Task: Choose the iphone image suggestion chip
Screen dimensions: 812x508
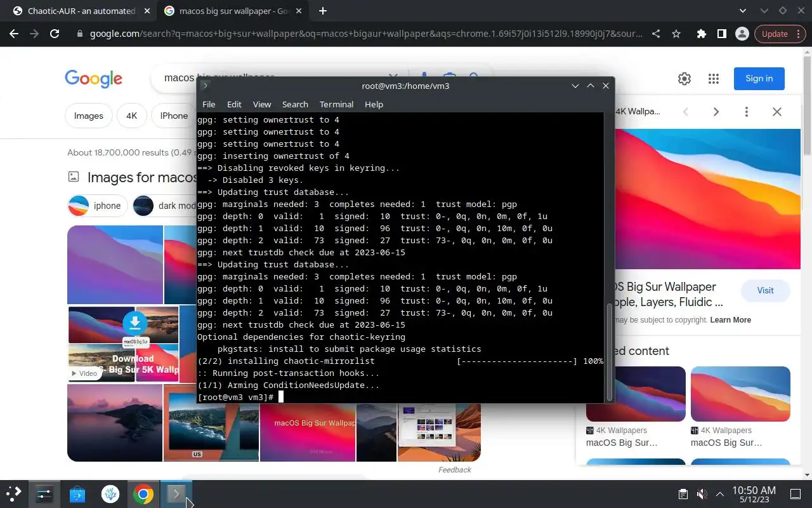Action: coord(98,206)
